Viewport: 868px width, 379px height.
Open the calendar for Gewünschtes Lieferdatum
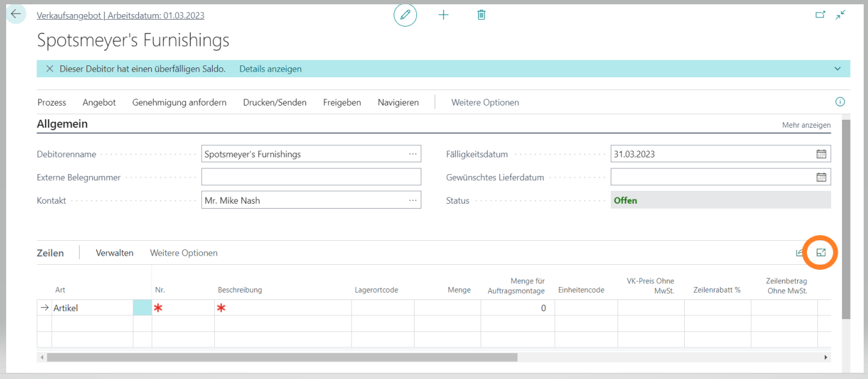click(821, 177)
